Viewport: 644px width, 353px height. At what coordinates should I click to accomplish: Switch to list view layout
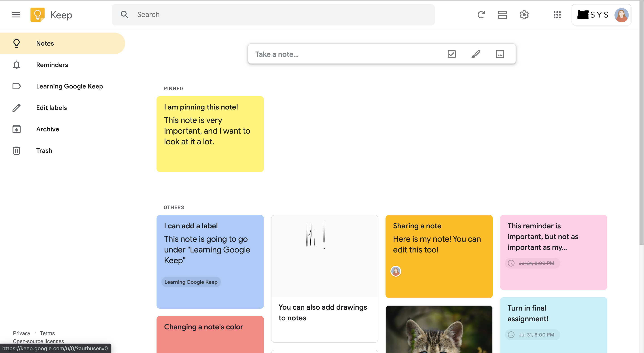[502, 15]
